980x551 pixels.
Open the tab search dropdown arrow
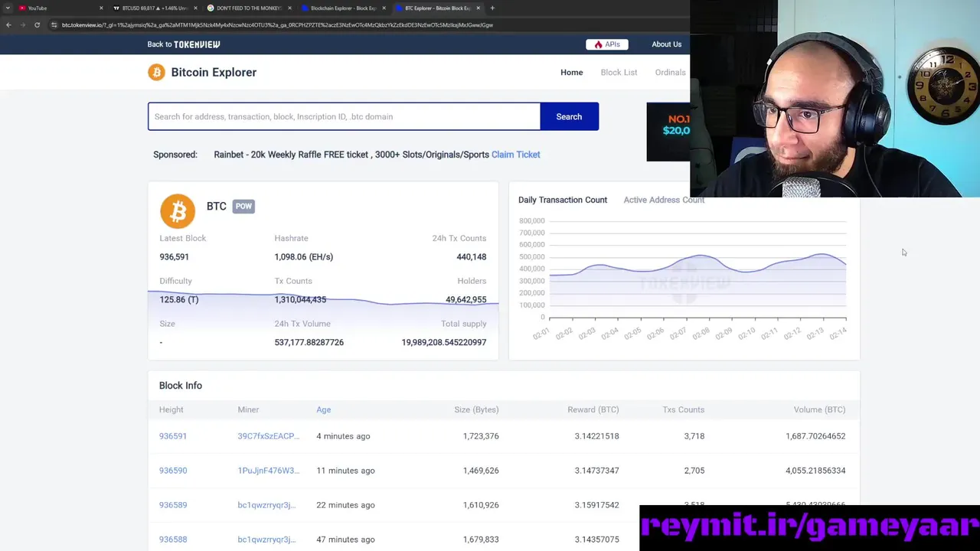tap(8, 8)
